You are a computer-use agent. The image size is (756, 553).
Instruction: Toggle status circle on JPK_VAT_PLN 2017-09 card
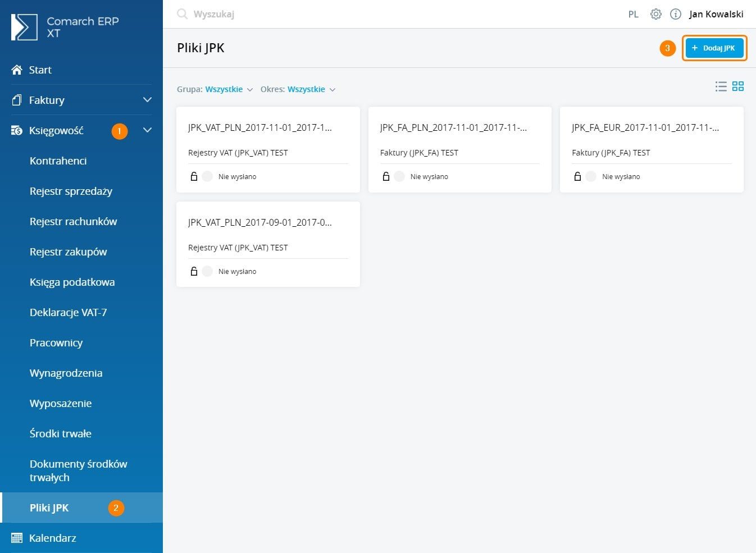[x=207, y=271]
